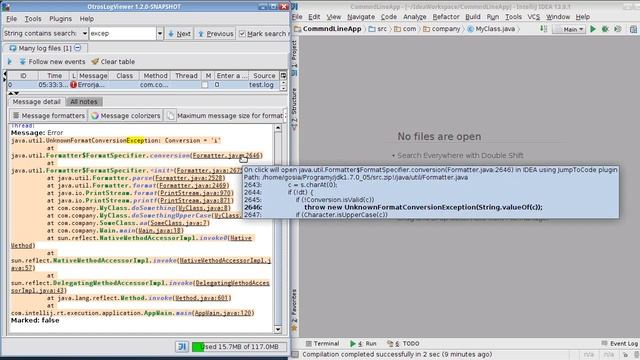Open Refactor menu in IntelliJ IDEA
The image size is (640, 360).
[x=446, y=17]
